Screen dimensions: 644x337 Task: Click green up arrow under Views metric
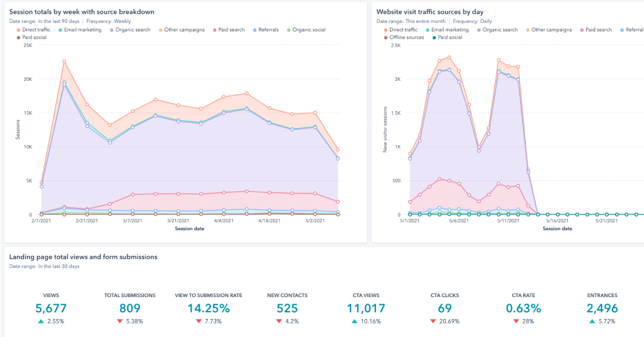[x=41, y=322]
